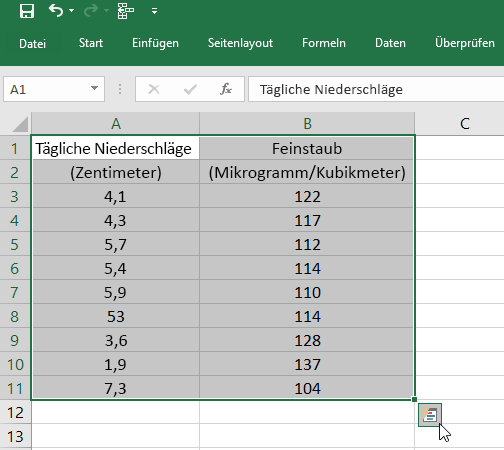The image size is (504, 450).
Task: Click the Save icon in quick access toolbar
Action: click(x=27, y=11)
